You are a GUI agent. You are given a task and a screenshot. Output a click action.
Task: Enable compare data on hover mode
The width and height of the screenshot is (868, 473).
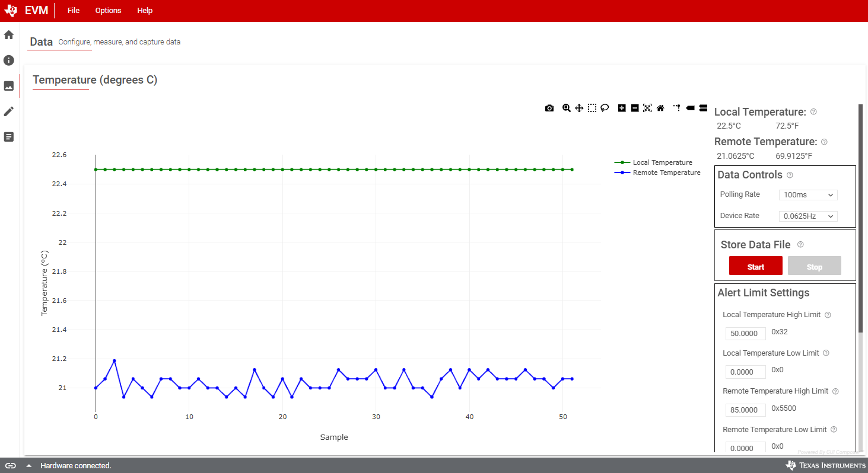[703, 108]
